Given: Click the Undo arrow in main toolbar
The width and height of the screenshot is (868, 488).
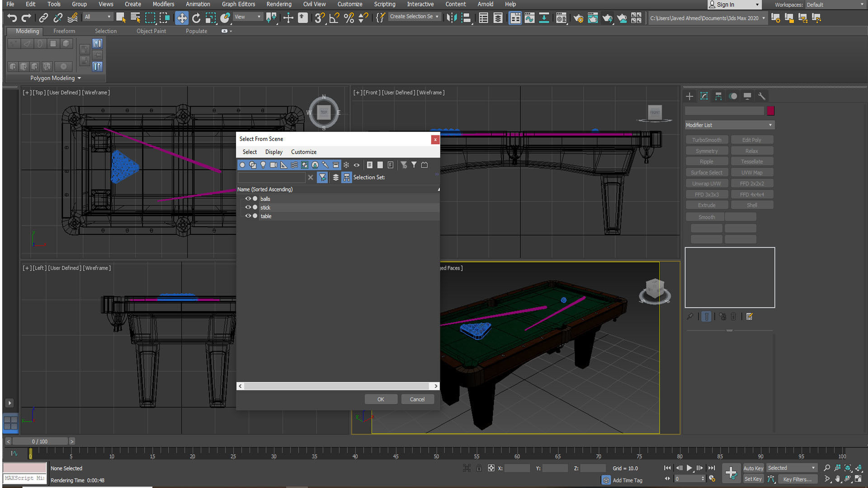Looking at the screenshot, I should [12, 18].
